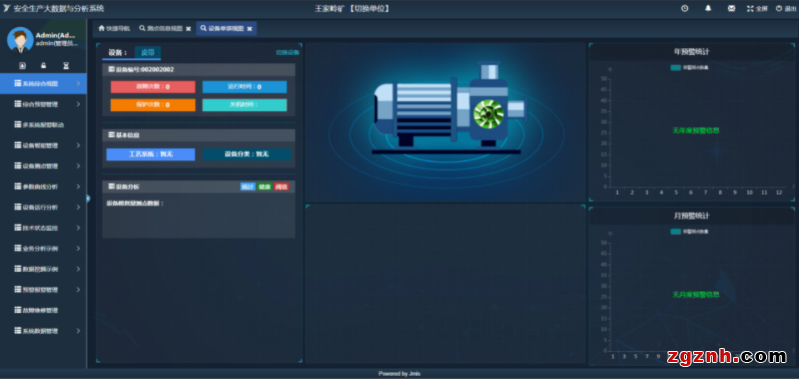Image resolution: width=799 pixels, height=379 pixels.
Task: Click the green 健康 button in 设备分析
Action: [264, 187]
